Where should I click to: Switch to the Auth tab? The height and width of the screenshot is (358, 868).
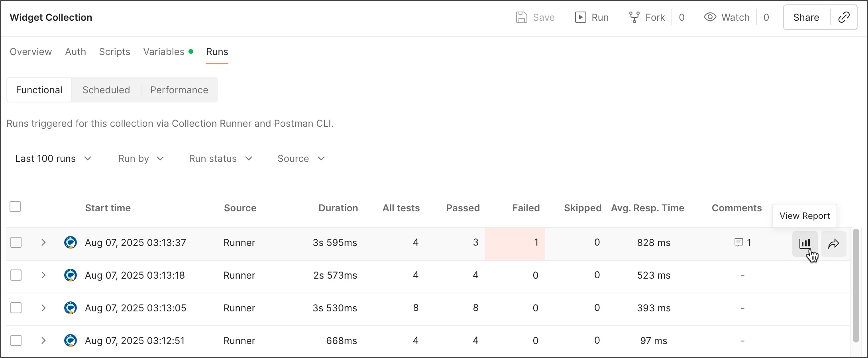[x=75, y=52]
